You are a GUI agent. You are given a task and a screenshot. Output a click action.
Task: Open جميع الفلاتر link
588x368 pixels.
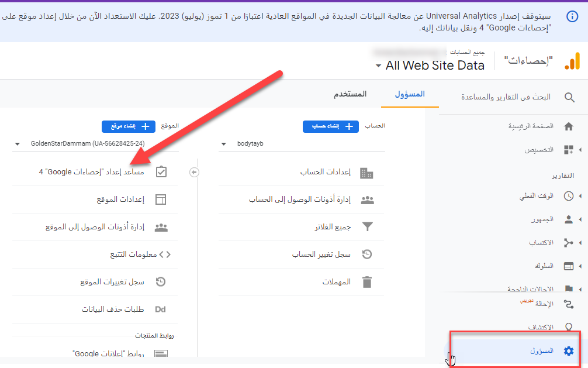(x=333, y=227)
